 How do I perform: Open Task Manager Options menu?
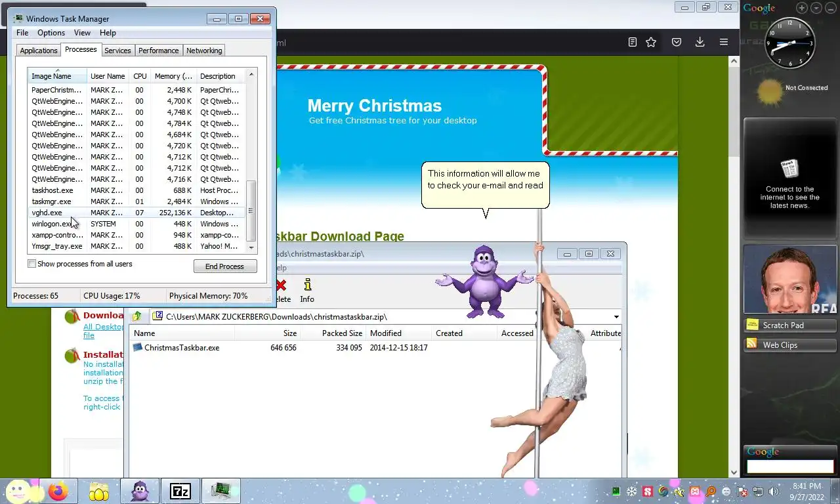51,33
